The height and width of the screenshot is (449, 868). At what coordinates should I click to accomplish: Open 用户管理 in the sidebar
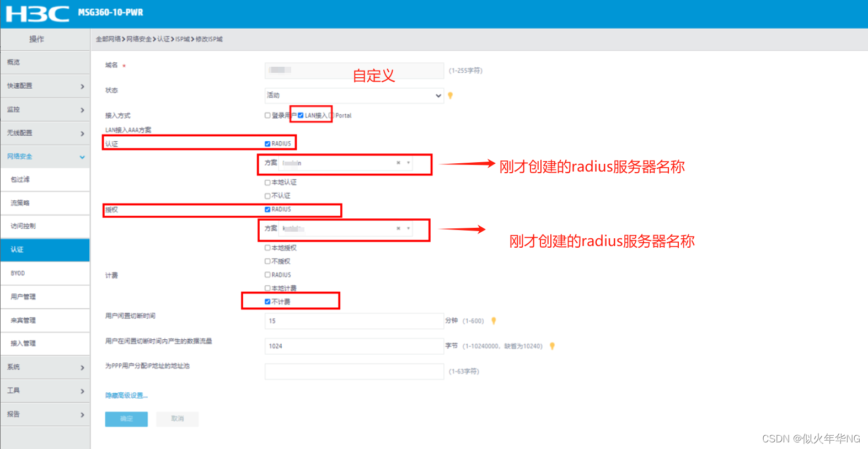point(45,297)
